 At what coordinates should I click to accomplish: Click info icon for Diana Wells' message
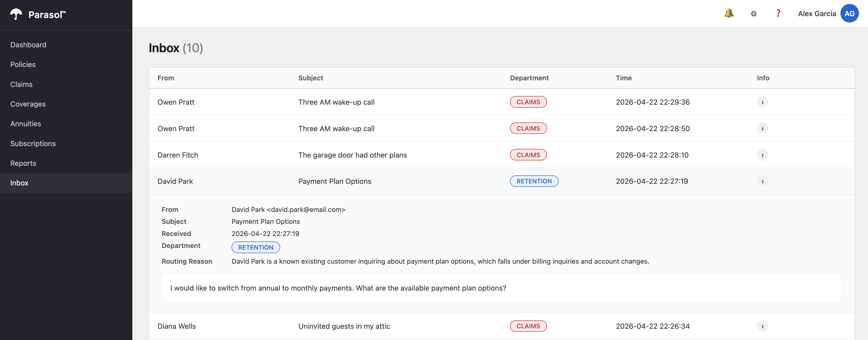tap(762, 326)
